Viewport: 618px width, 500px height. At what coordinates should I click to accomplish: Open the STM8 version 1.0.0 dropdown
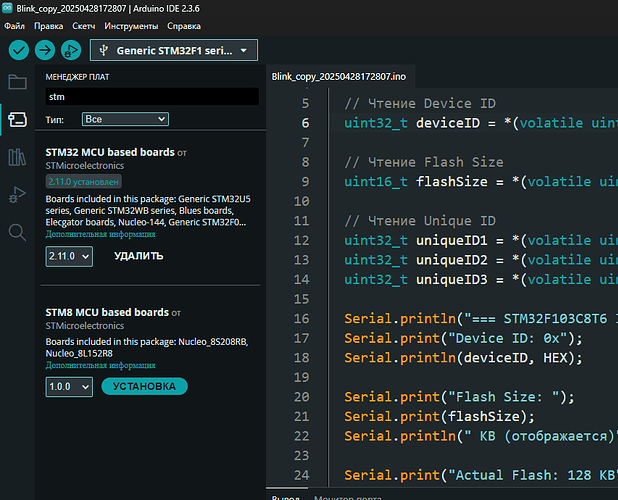[69, 386]
